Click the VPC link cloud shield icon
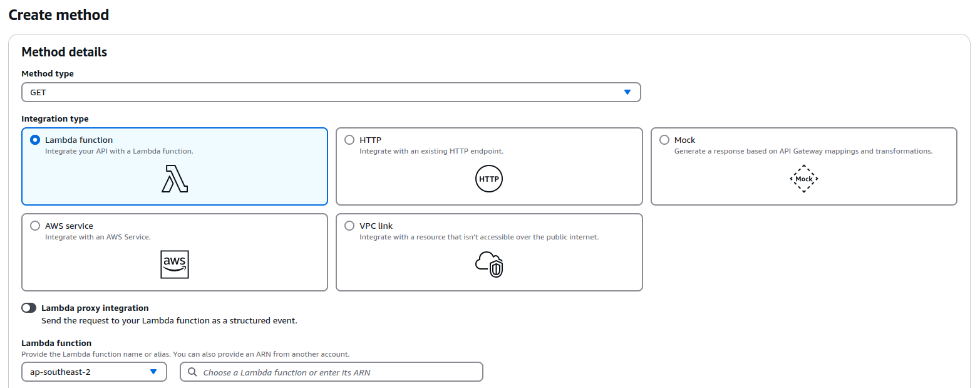980x388 pixels. 489,265
